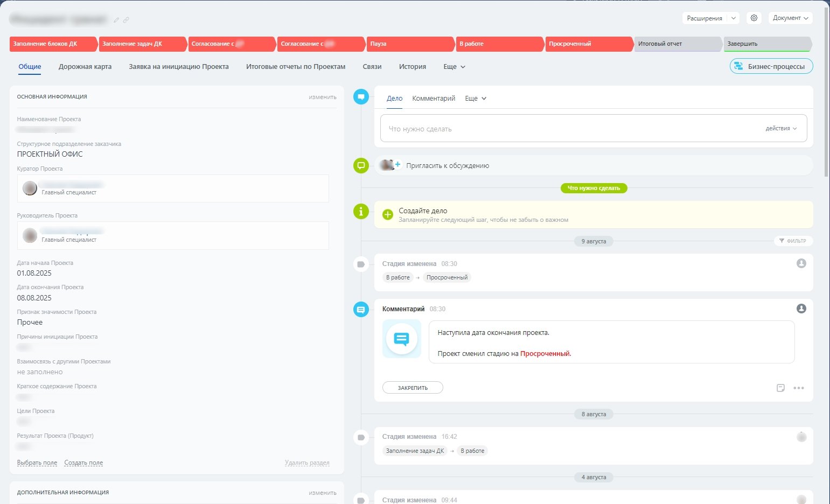Open the Дорожная карта tab
Image resolution: width=830 pixels, height=504 pixels.
click(x=85, y=67)
